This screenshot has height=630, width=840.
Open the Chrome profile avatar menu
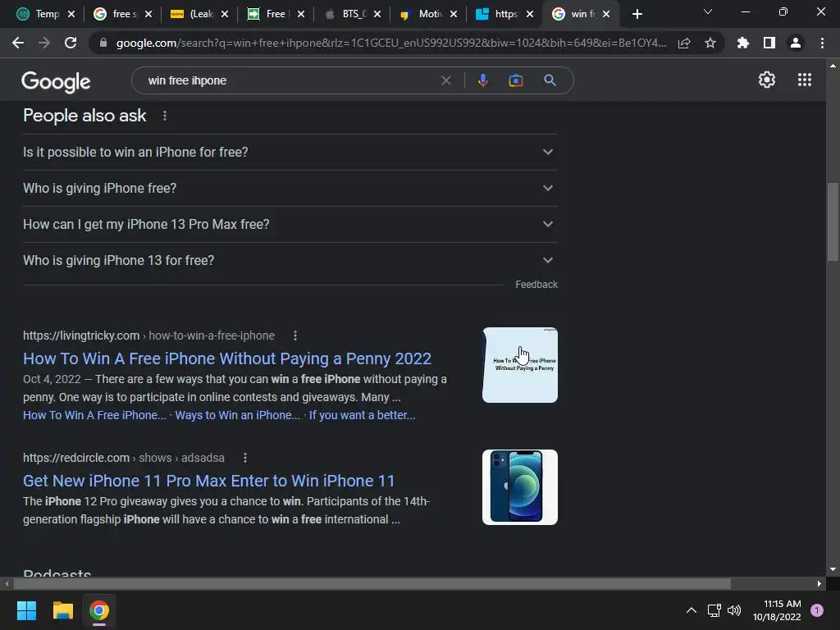pyautogui.click(x=796, y=43)
